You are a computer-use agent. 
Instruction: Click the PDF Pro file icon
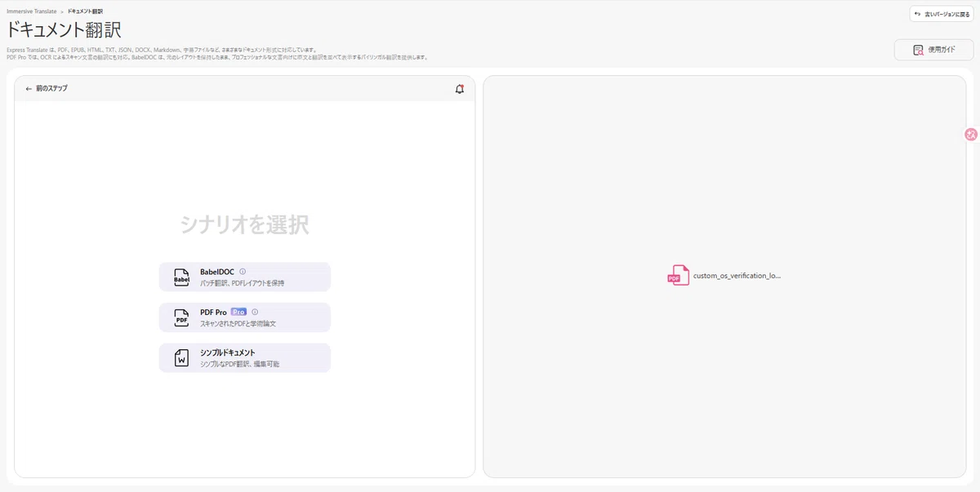(181, 317)
